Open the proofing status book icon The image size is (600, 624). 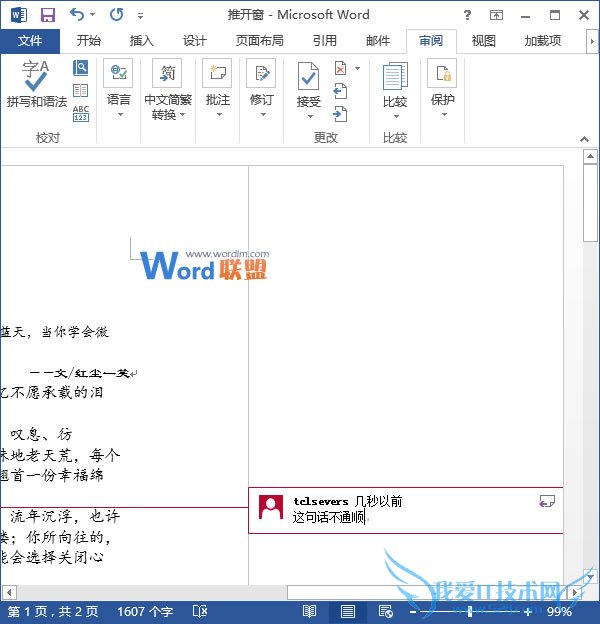200,612
